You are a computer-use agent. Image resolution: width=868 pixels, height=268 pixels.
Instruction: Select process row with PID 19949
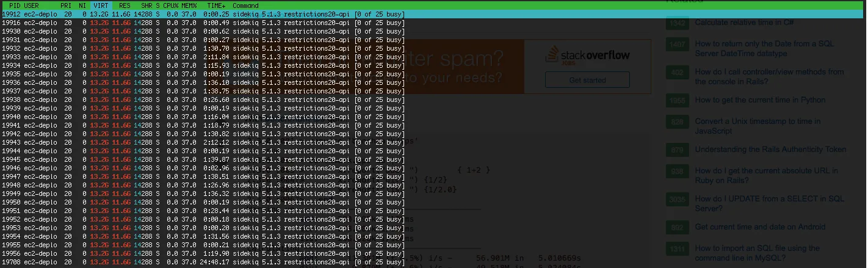click(x=203, y=194)
